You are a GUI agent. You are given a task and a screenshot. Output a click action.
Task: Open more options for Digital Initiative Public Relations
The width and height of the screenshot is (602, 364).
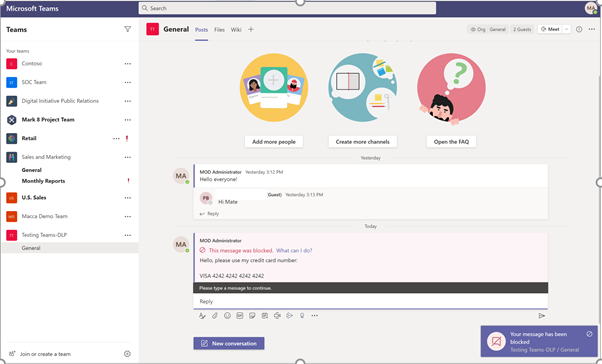127,101
